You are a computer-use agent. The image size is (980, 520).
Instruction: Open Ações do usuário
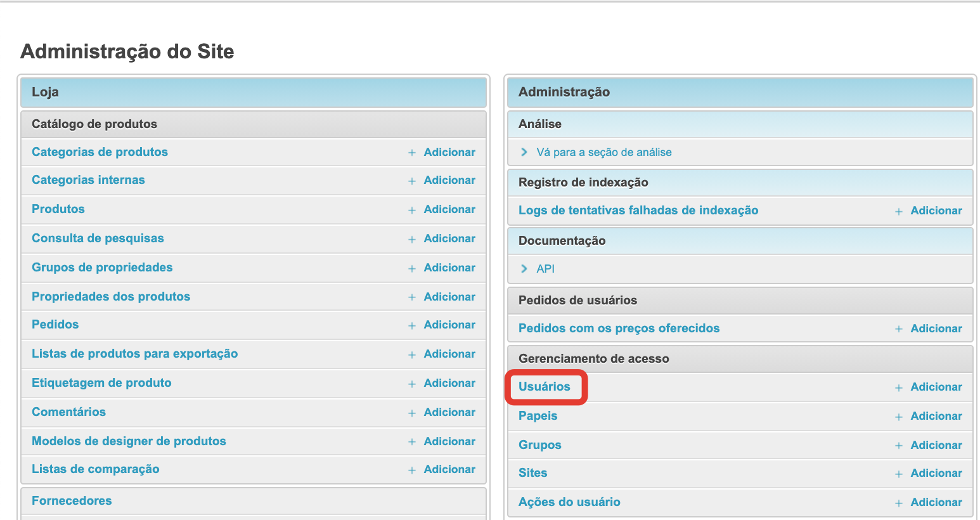(569, 502)
